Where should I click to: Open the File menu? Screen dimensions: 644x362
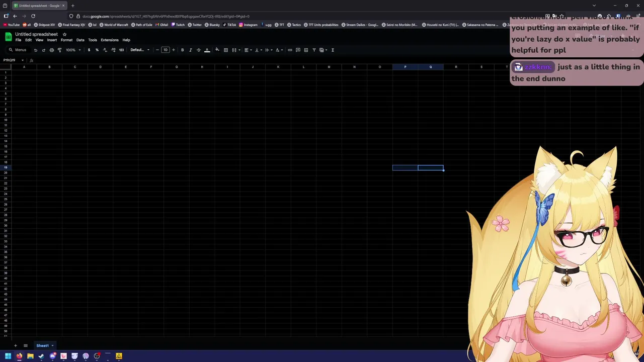click(x=18, y=40)
